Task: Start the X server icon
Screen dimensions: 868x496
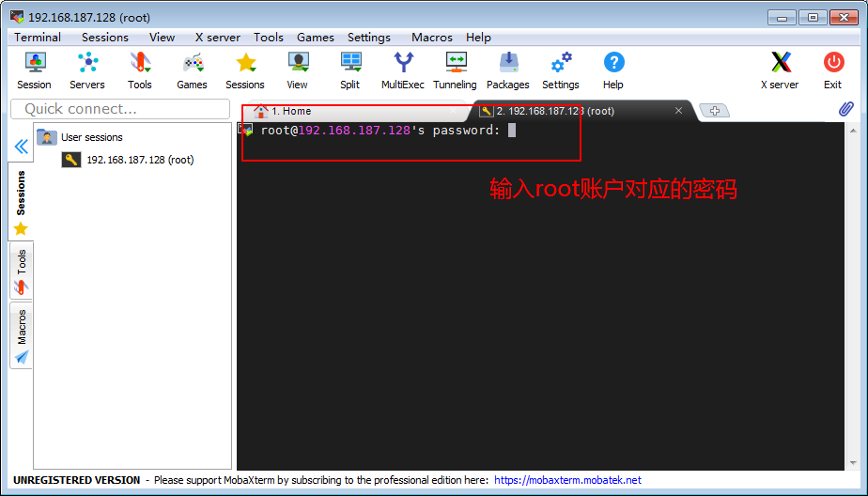Action: pyautogui.click(x=780, y=70)
